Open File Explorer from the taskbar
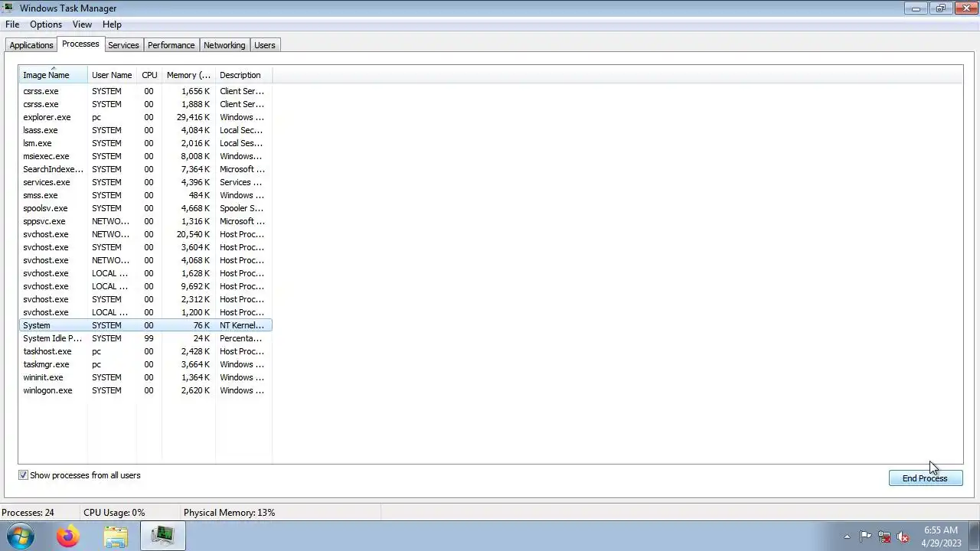This screenshot has height=551, width=980. pyautogui.click(x=116, y=536)
